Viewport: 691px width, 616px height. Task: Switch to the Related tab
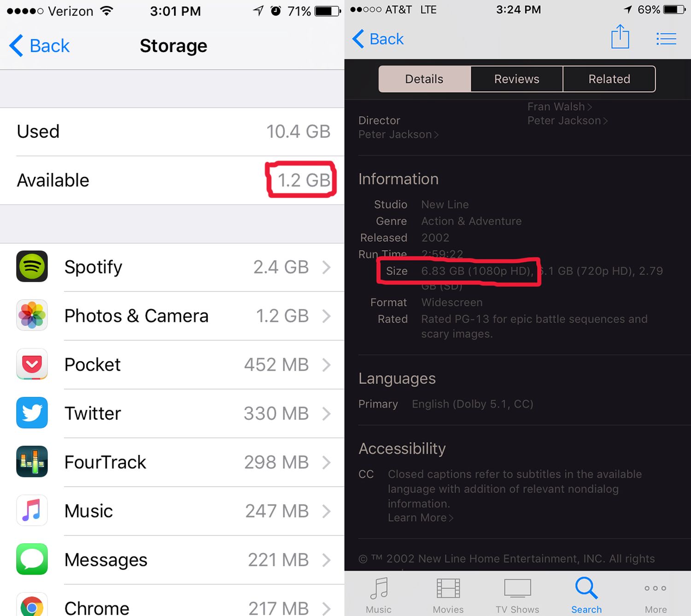[609, 79]
